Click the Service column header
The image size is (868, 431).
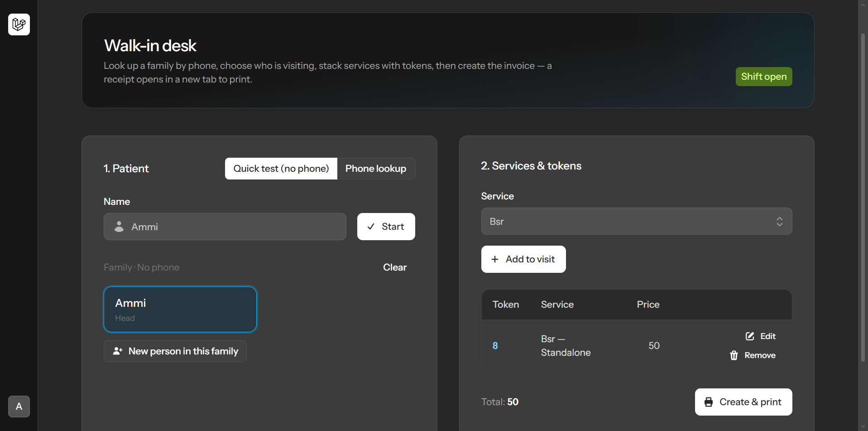[x=557, y=305]
